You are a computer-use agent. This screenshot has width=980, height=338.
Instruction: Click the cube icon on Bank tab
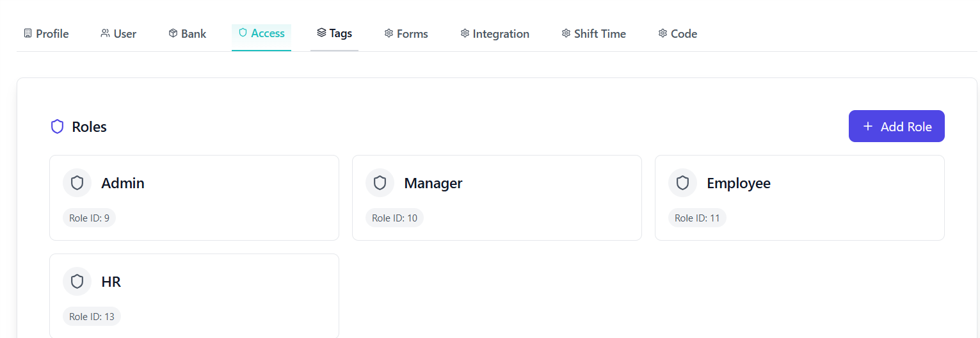pyautogui.click(x=173, y=33)
